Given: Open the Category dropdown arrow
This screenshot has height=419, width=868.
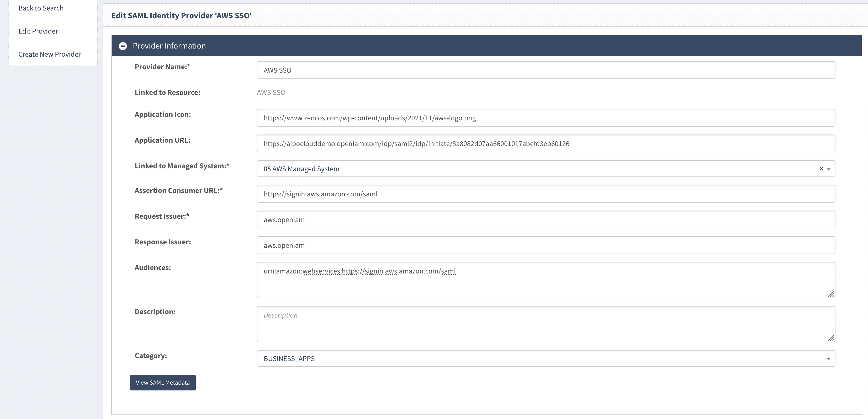Looking at the screenshot, I should pyautogui.click(x=829, y=359).
